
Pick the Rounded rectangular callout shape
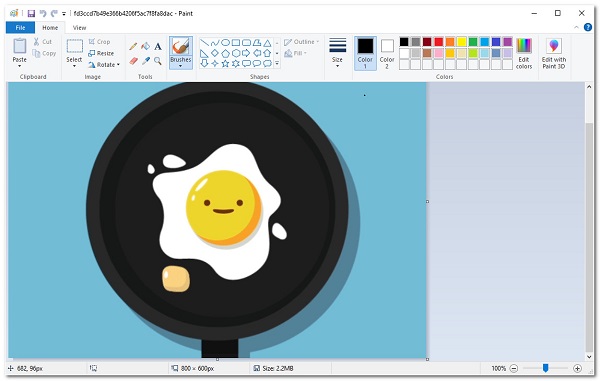pyautogui.click(x=246, y=64)
